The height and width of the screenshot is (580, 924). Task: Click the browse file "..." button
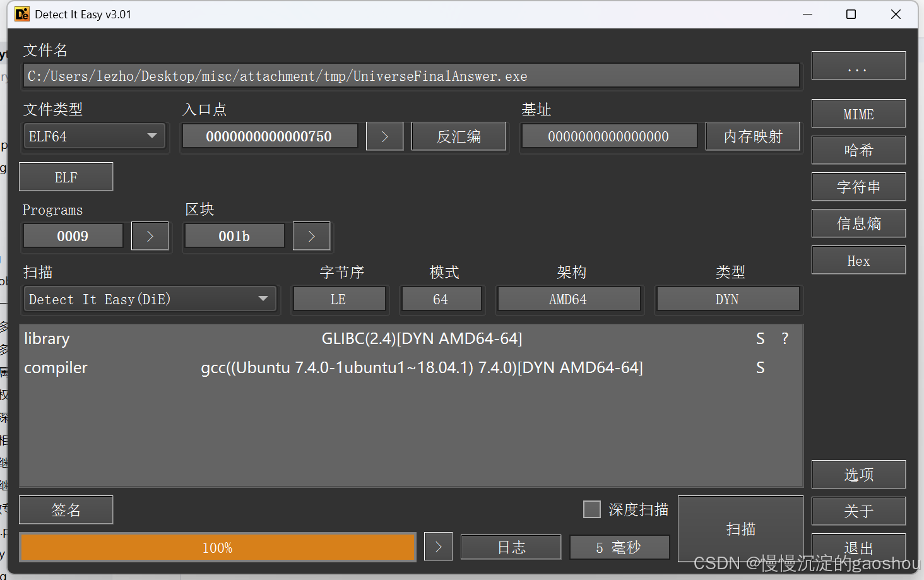[x=858, y=66]
